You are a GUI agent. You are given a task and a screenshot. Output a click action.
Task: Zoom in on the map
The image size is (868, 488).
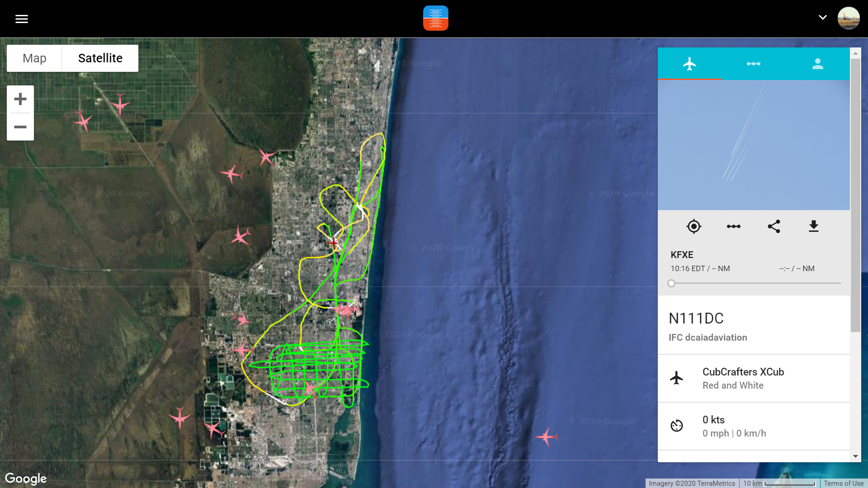pos(20,99)
